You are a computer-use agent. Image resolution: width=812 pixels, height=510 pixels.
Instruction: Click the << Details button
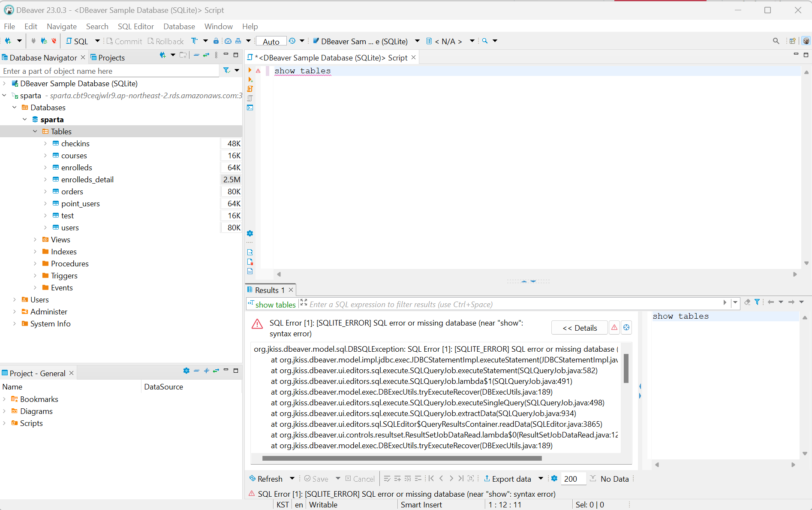[x=580, y=328]
